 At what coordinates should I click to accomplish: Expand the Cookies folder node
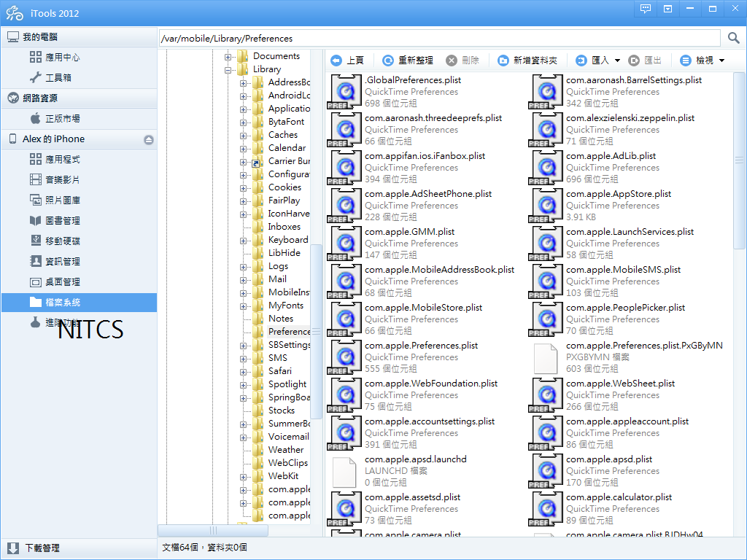tap(243, 188)
